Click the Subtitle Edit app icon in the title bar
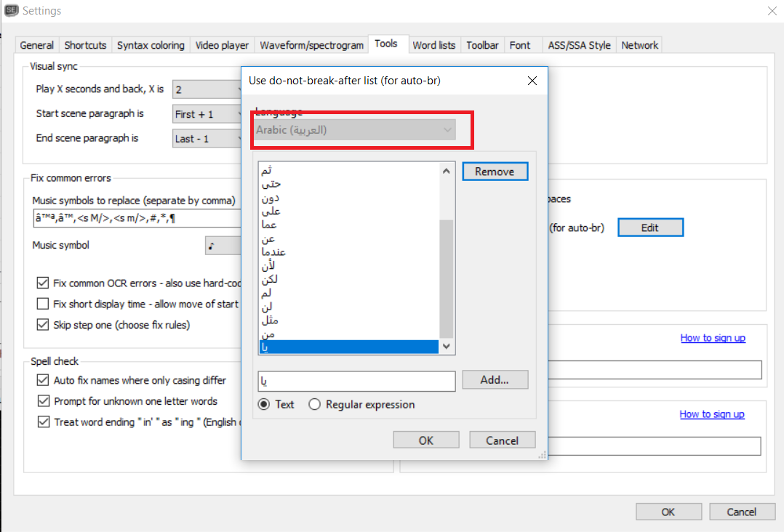The width and height of the screenshot is (784, 532). 11,10
